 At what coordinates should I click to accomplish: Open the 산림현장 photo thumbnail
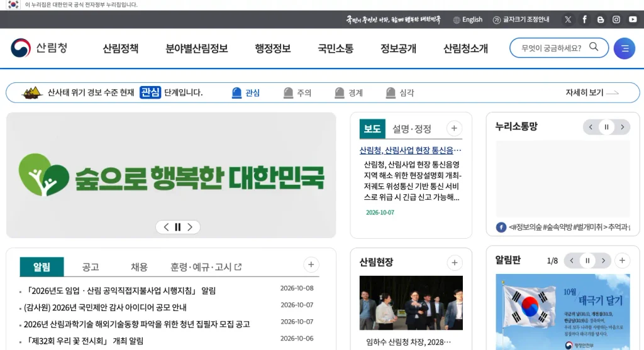tap(411, 303)
